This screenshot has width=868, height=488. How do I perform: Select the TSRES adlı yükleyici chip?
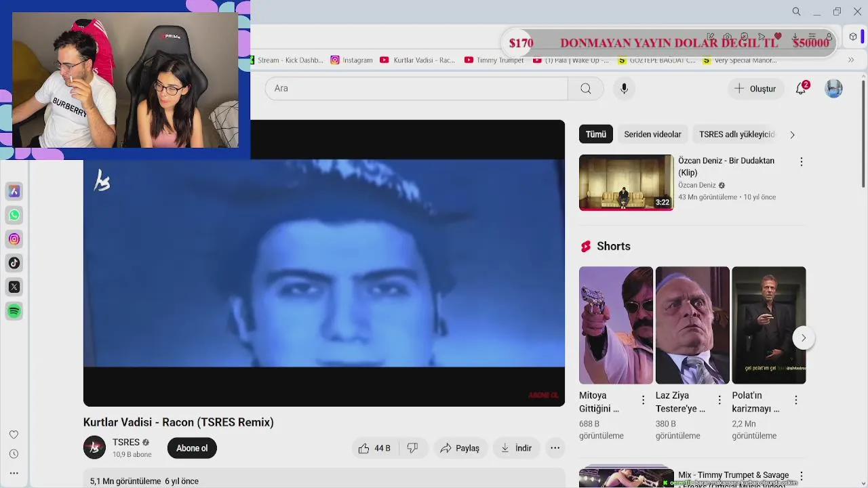click(736, 134)
